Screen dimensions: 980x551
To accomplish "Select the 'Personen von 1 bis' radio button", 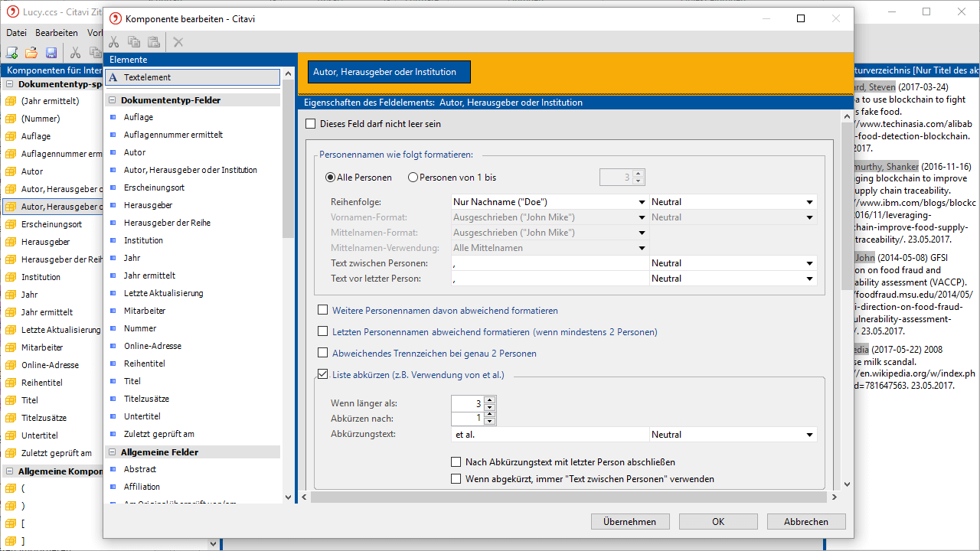I will 413,178.
